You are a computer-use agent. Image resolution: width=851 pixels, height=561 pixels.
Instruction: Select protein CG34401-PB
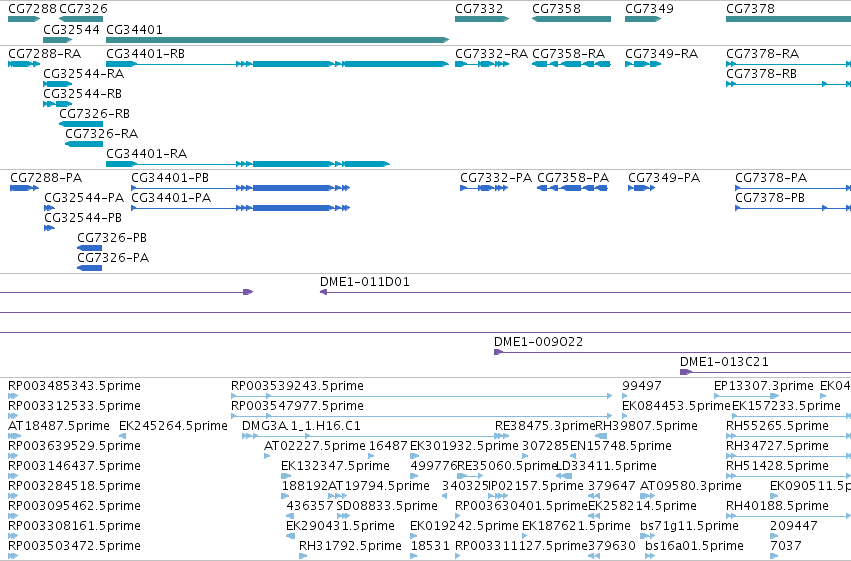170,178
